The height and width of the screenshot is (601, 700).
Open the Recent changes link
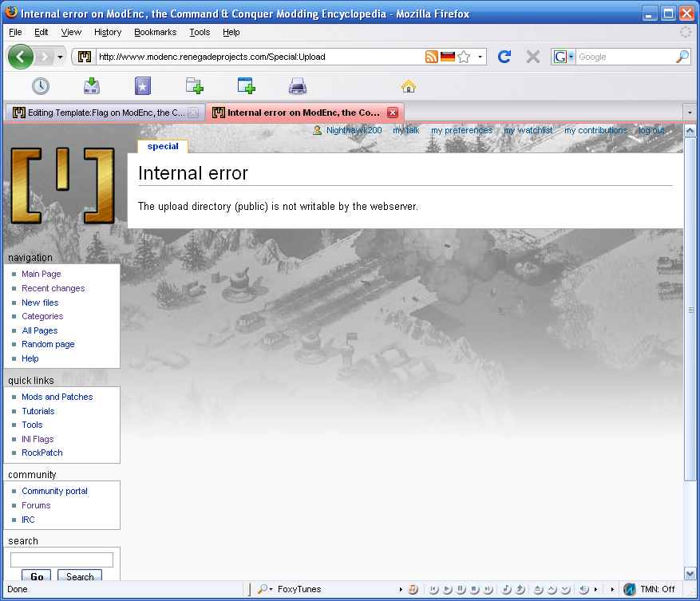[x=53, y=288]
